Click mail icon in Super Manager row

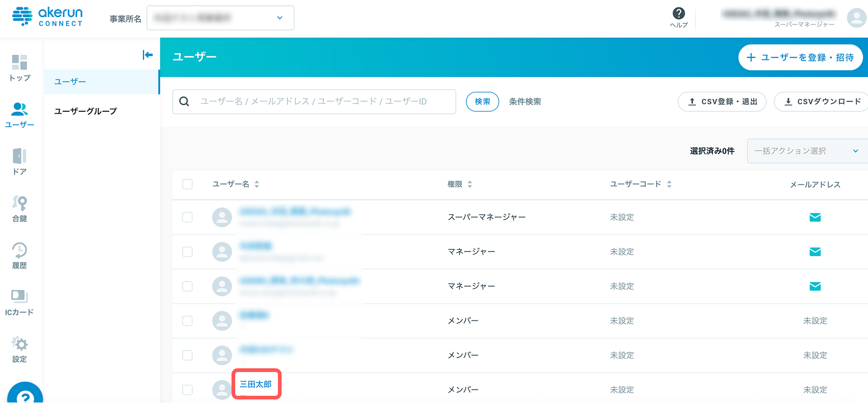815,217
